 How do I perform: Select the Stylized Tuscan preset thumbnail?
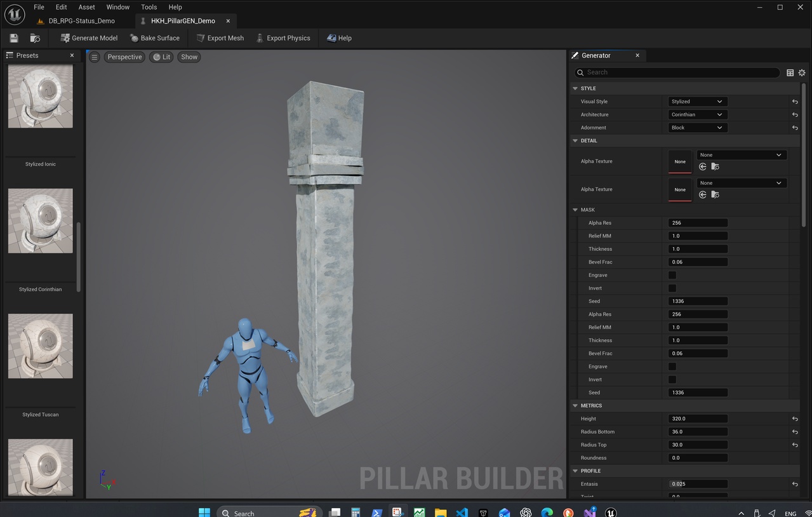41,346
